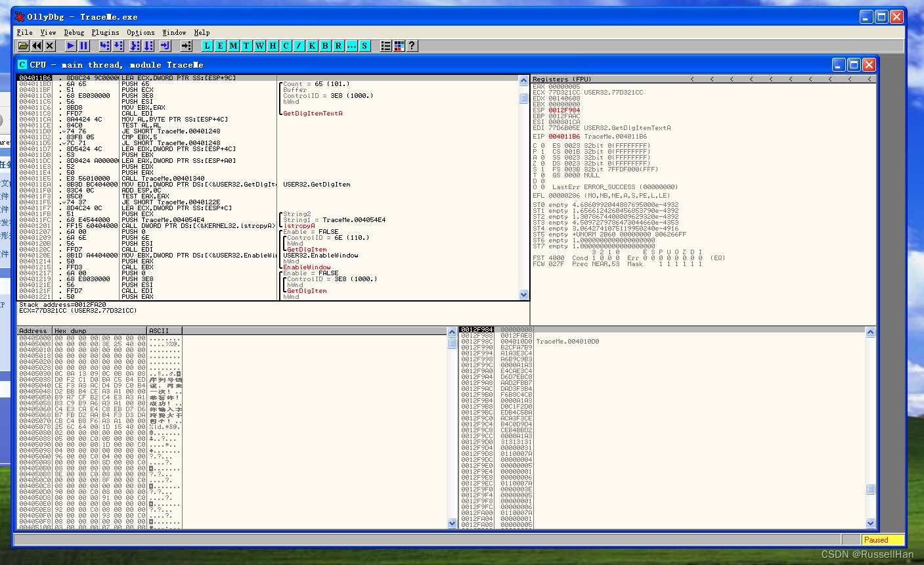Viewport: 924px width, 565px height.
Task: Open the Help menu
Action: (202, 32)
